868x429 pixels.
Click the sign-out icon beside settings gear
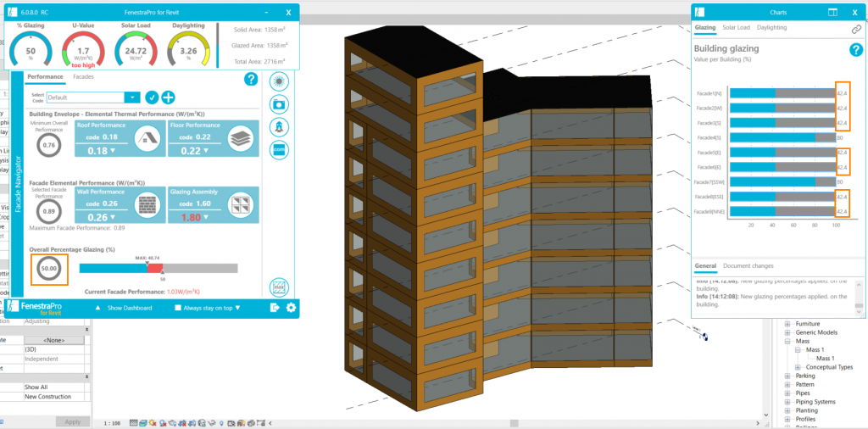(275, 308)
